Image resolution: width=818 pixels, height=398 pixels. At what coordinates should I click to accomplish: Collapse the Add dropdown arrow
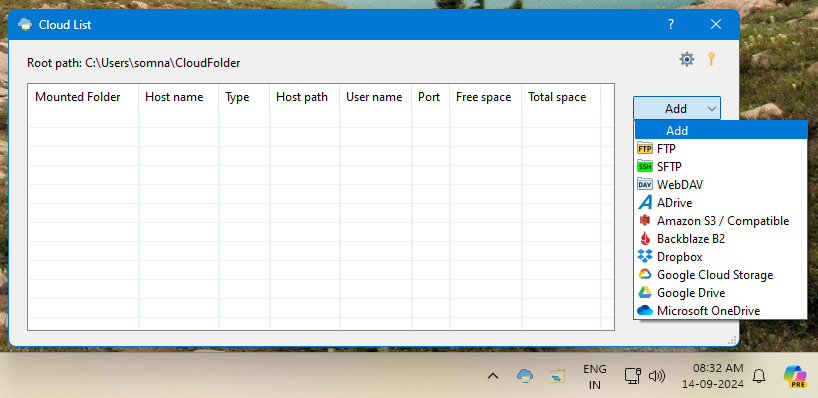point(712,108)
